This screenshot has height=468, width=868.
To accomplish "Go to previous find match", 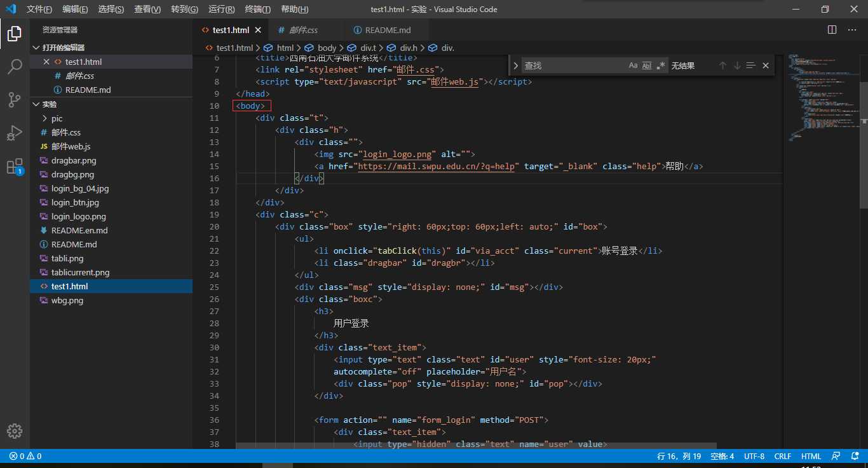I will pyautogui.click(x=722, y=65).
